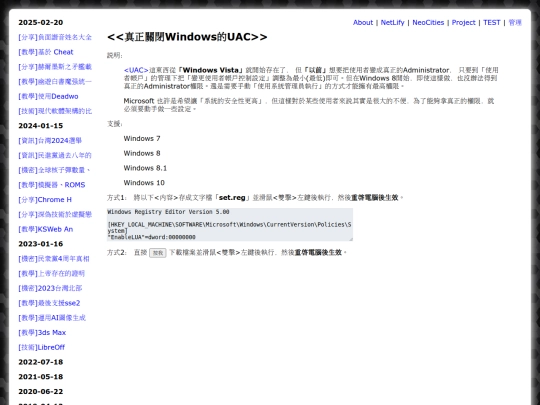Open the [機密]2023台灣北部 link
The width and height of the screenshot is (540, 405).
[x=50, y=288]
